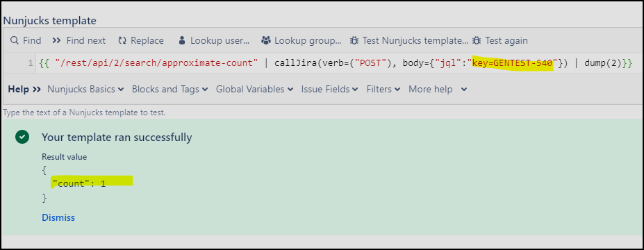The width and height of the screenshot is (644, 250).
Task: Dismiss the template result message
Action: coord(58,217)
